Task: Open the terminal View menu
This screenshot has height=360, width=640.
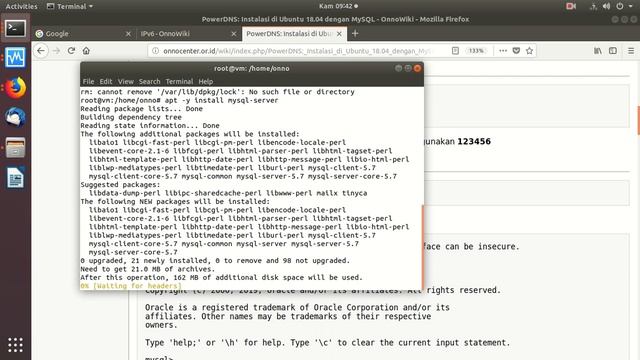Action: point(126,81)
